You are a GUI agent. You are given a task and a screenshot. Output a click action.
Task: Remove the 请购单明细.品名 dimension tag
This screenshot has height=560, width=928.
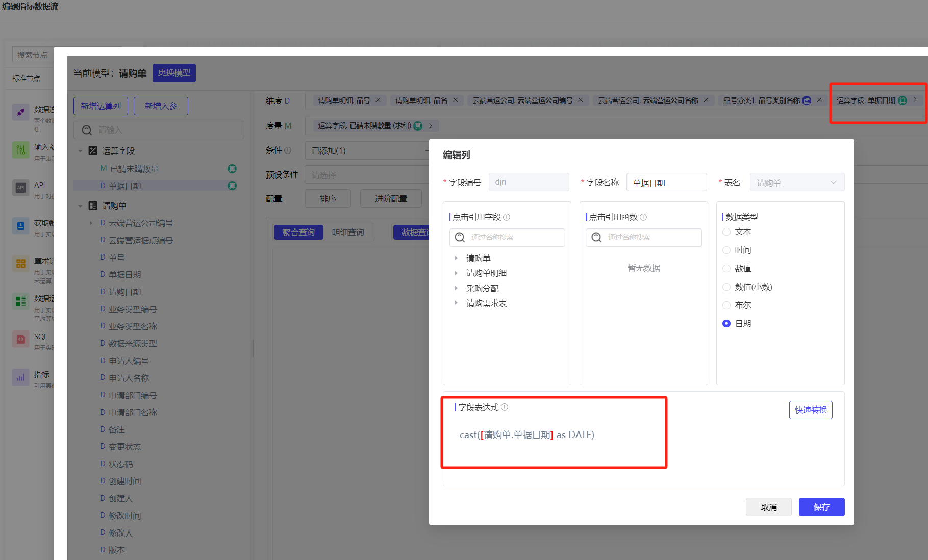[456, 100]
